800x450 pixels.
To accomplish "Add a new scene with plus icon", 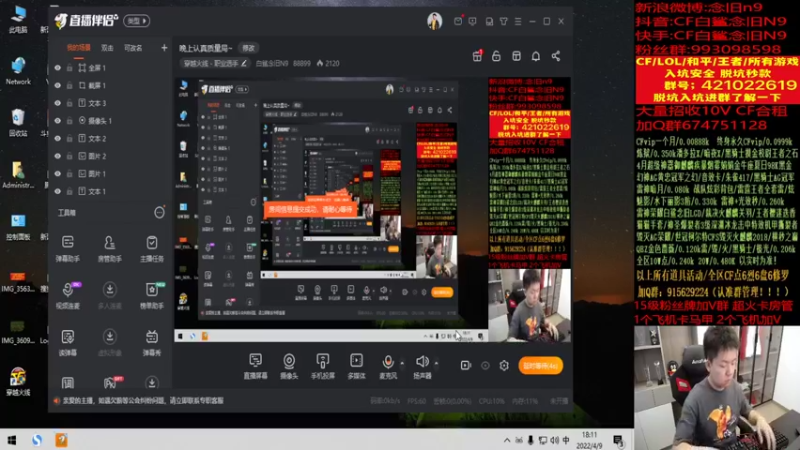I will (164, 48).
